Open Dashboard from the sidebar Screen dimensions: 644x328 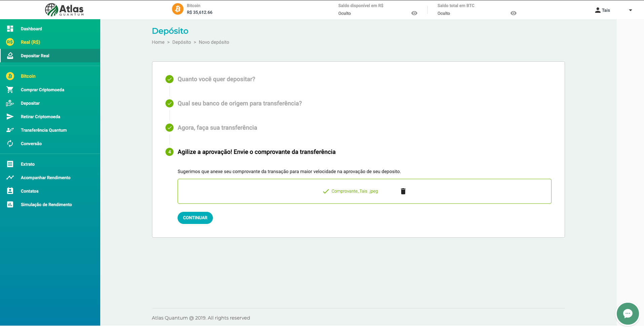pos(31,29)
